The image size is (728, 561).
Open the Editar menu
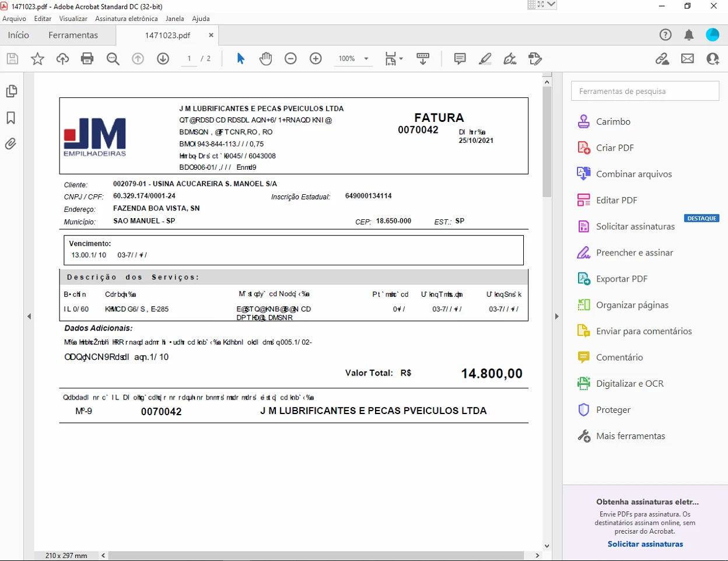pos(43,19)
